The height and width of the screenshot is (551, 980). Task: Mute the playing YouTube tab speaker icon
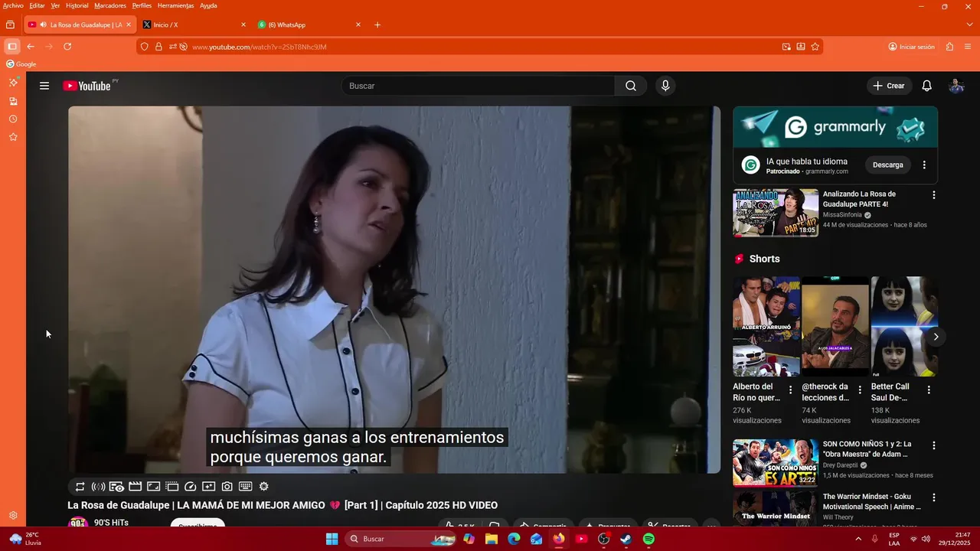[x=43, y=25]
